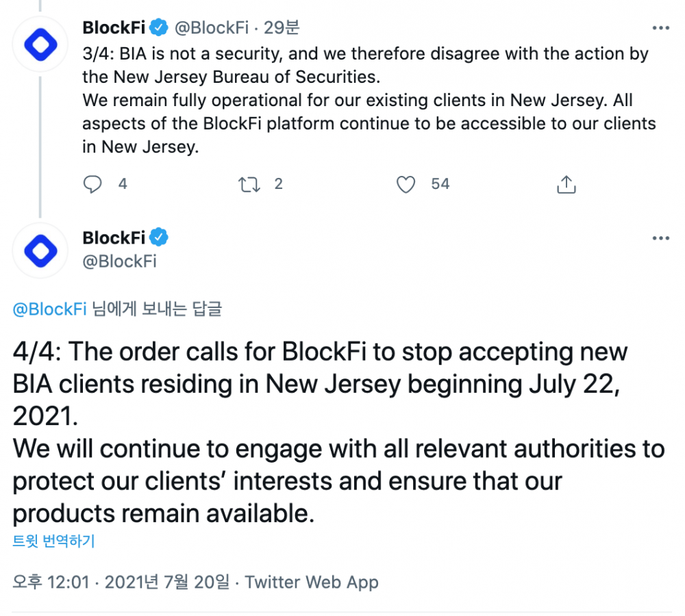Open BlockFi display name on 4/4 tweet
The height and width of the screenshot is (616, 685).
[114, 238]
